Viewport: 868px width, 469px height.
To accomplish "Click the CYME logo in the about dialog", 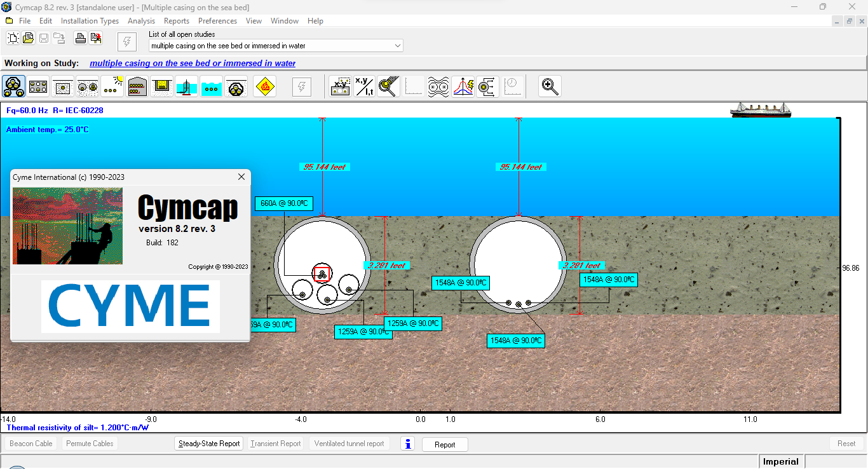I will pyautogui.click(x=130, y=306).
